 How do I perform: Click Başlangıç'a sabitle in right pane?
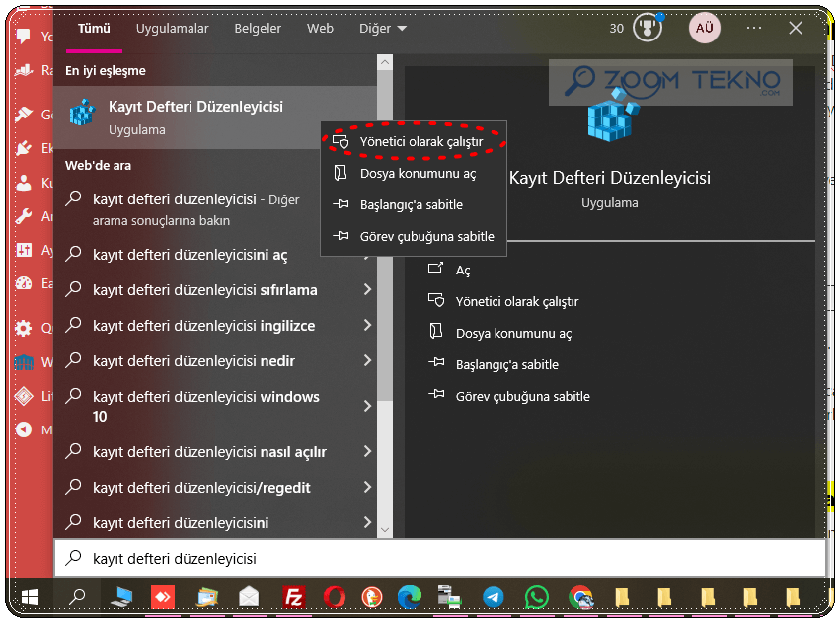(x=494, y=364)
